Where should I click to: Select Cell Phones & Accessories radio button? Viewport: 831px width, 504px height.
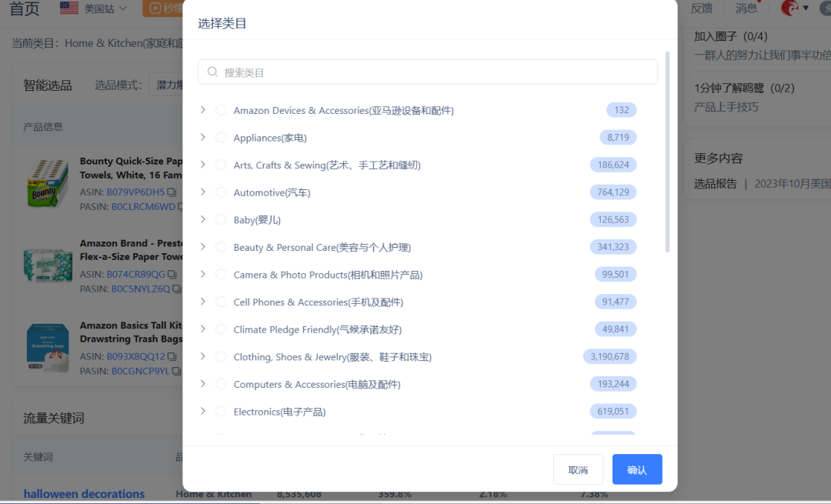pyautogui.click(x=221, y=302)
